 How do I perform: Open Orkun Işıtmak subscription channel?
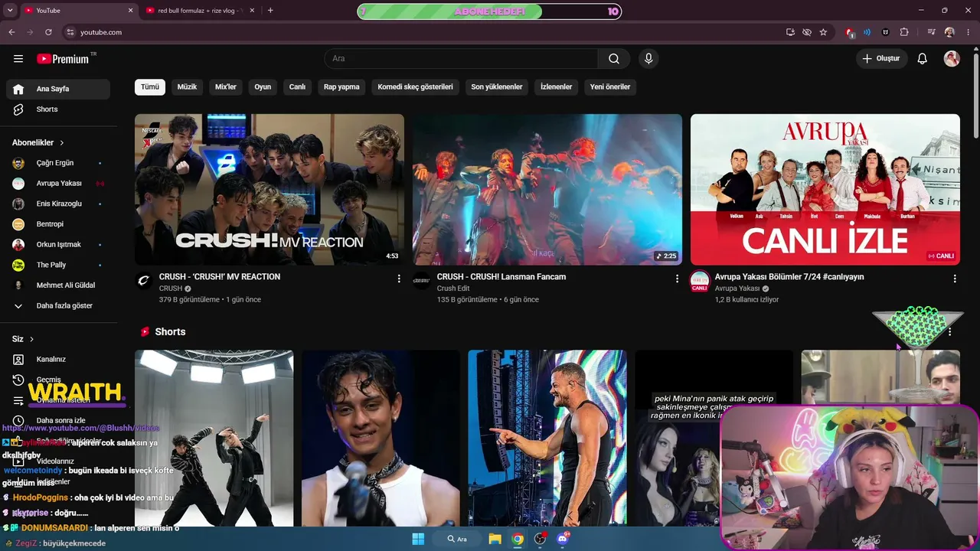click(58, 245)
